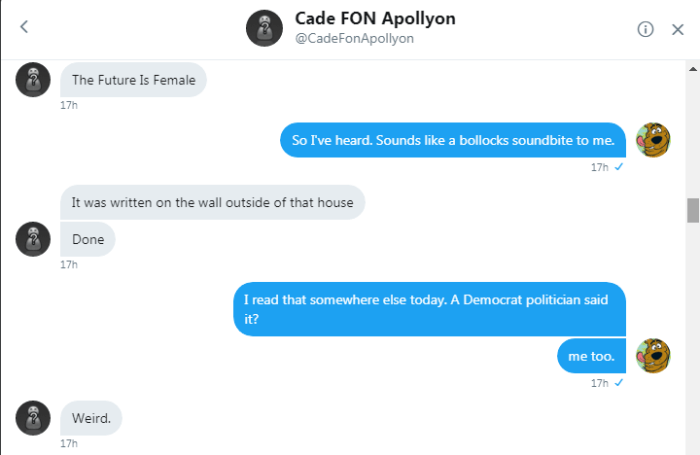This screenshot has height=455, width=700.
Task: Click the "Done" message bubble
Action: coord(88,239)
